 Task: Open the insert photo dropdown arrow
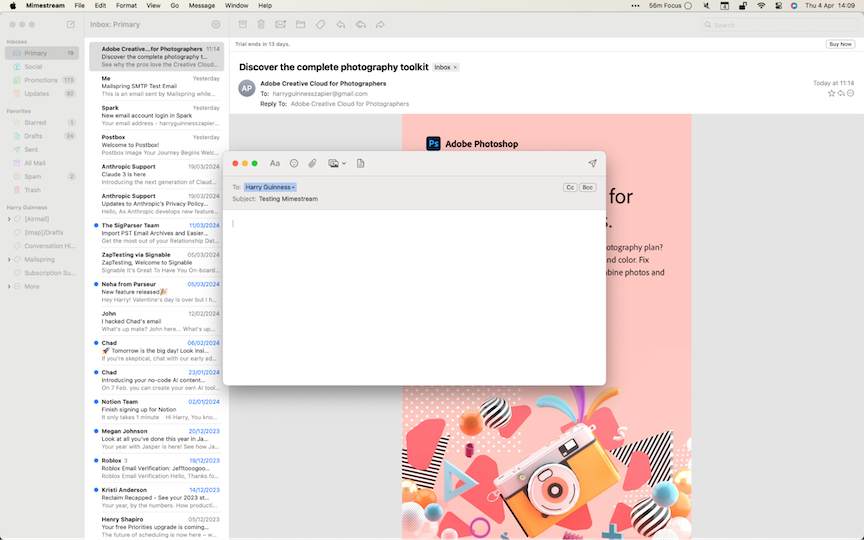pyautogui.click(x=344, y=164)
